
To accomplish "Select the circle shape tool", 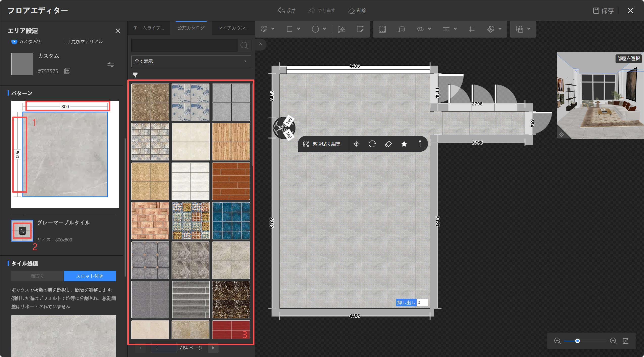I will [x=315, y=29].
